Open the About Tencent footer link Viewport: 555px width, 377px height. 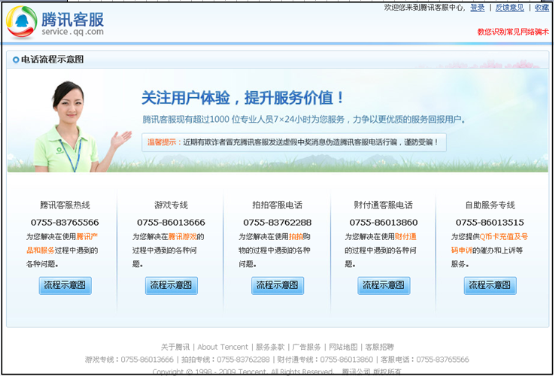pyautogui.click(x=223, y=347)
